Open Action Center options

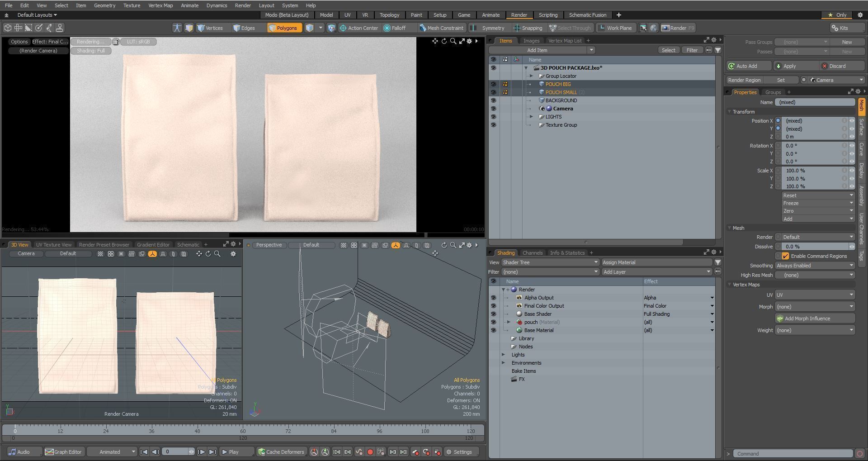359,28
